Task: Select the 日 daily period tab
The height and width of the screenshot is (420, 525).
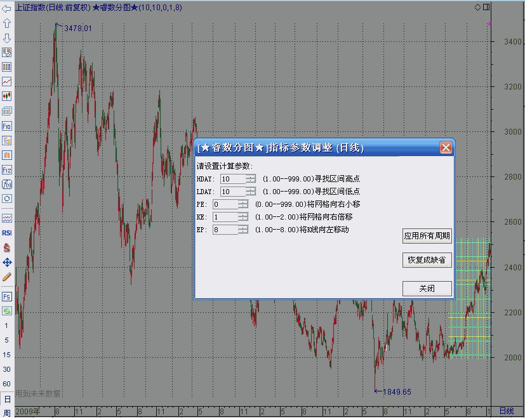Action: pos(7,400)
